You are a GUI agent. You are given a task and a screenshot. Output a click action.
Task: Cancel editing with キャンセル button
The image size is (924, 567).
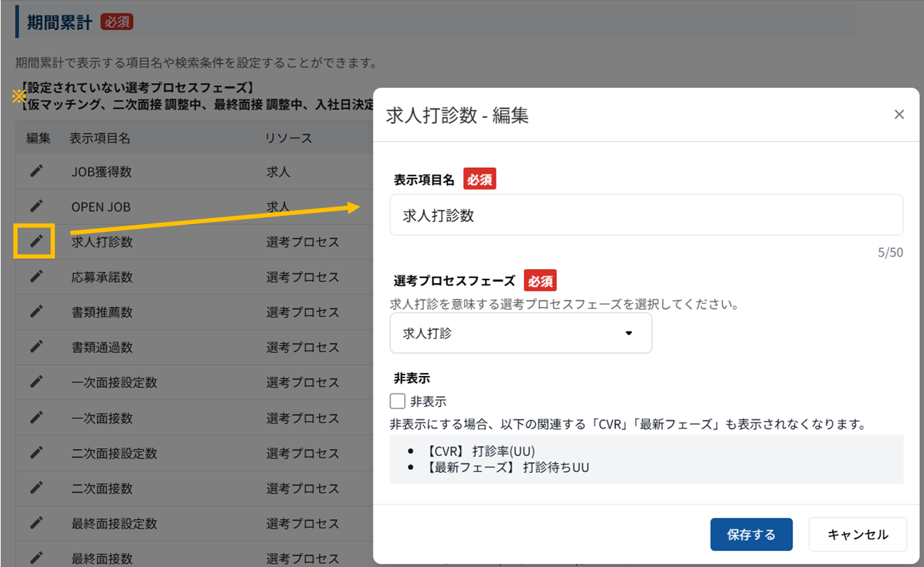[x=857, y=535]
